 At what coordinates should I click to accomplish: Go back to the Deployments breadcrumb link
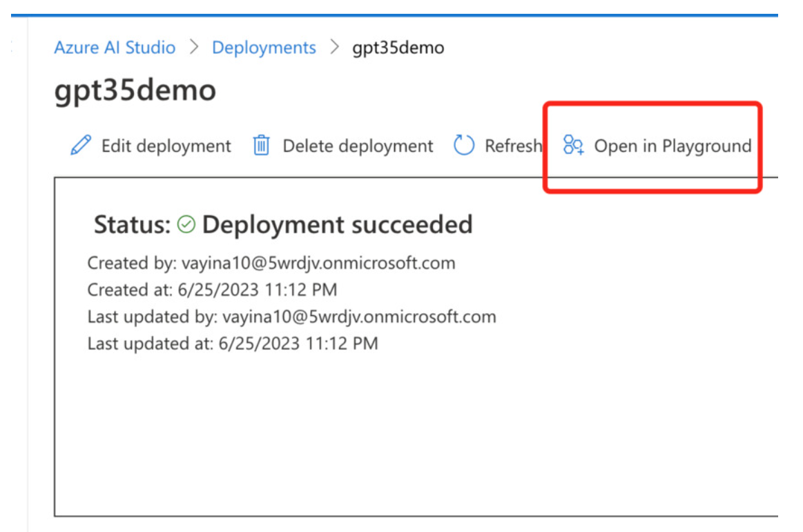(264, 48)
